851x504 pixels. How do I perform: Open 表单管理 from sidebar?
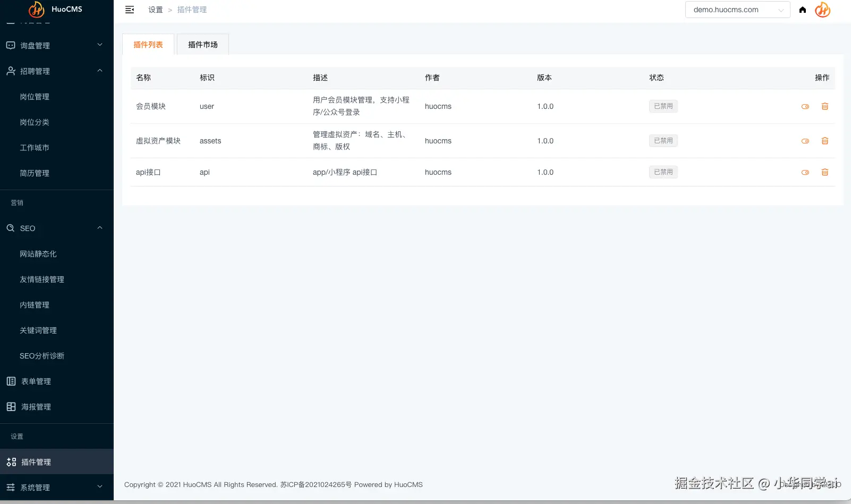(57, 381)
